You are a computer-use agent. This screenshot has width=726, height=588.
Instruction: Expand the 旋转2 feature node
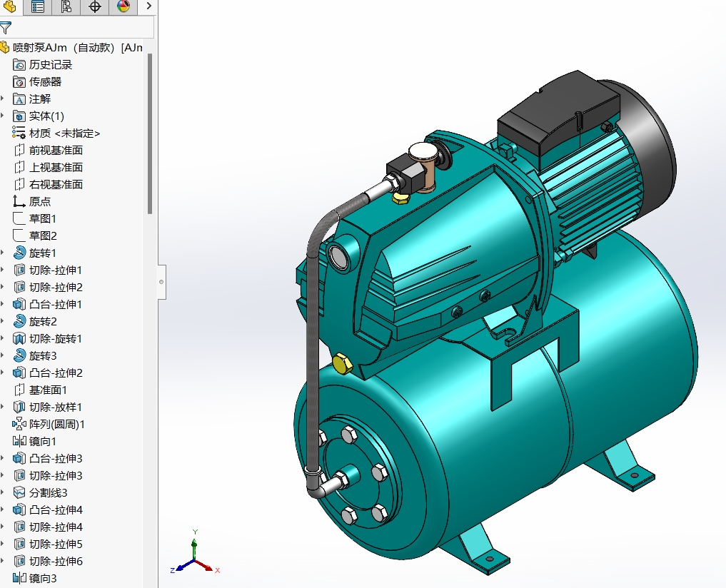click(2, 321)
